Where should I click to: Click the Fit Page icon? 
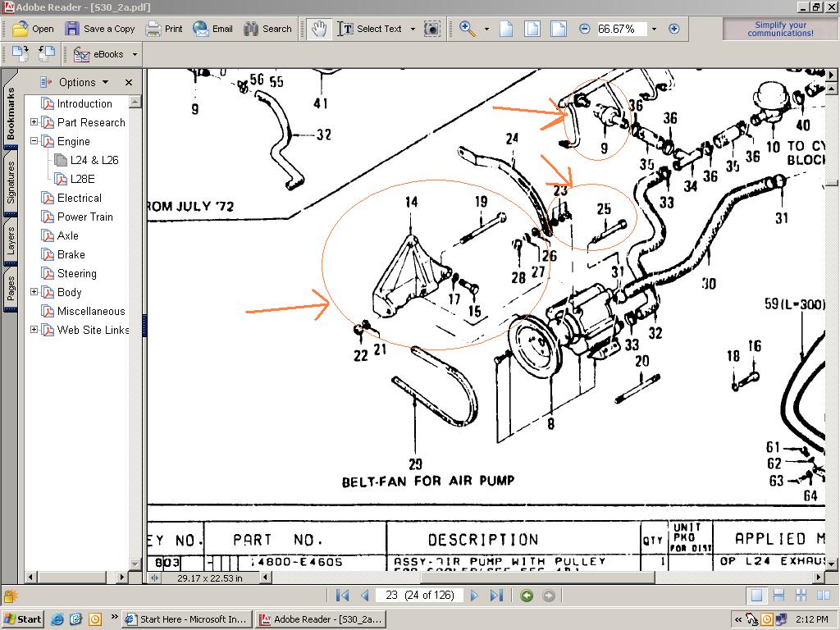pos(532,29)
